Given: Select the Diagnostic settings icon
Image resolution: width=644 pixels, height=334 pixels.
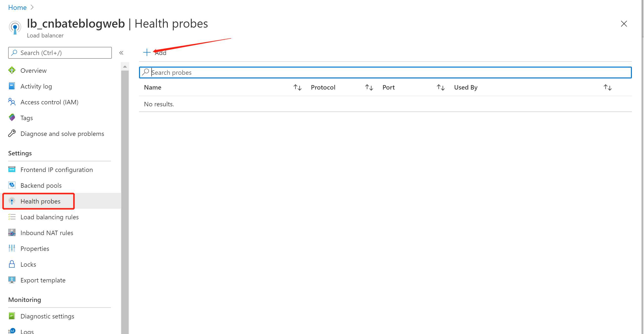Looking at the screenshot, I should pos(12,316).
